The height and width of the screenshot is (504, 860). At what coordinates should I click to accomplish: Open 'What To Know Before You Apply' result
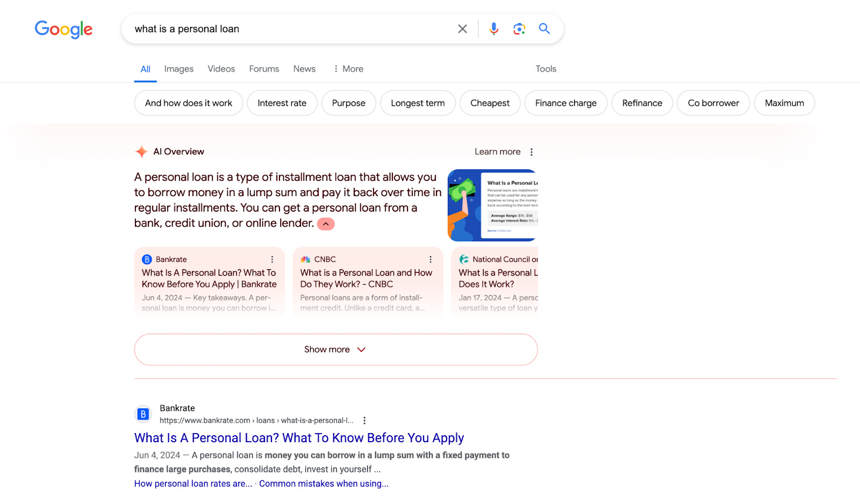tap(299, 438)
